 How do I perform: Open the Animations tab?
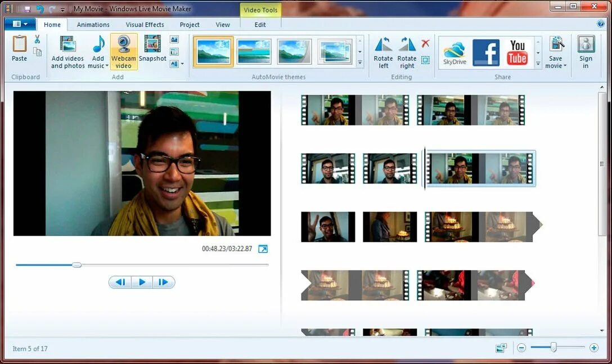pyautogui.click(x=93, y=25)
